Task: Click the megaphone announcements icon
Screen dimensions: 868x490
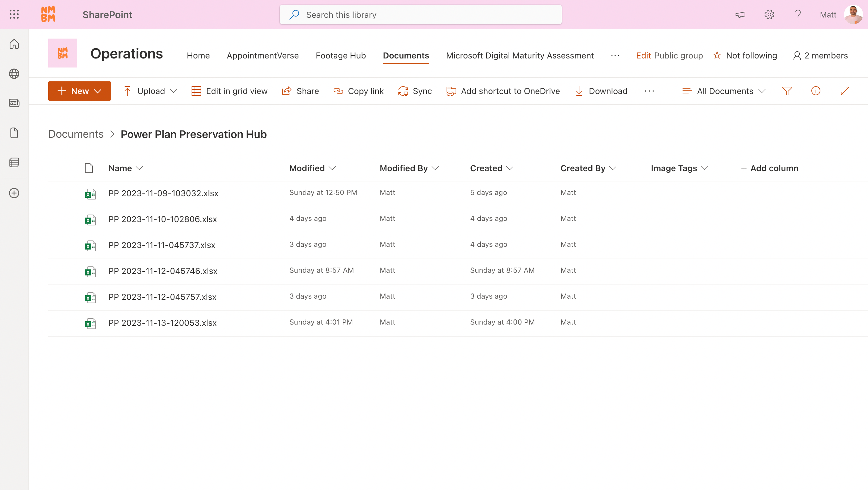Action: click(740, 14)
